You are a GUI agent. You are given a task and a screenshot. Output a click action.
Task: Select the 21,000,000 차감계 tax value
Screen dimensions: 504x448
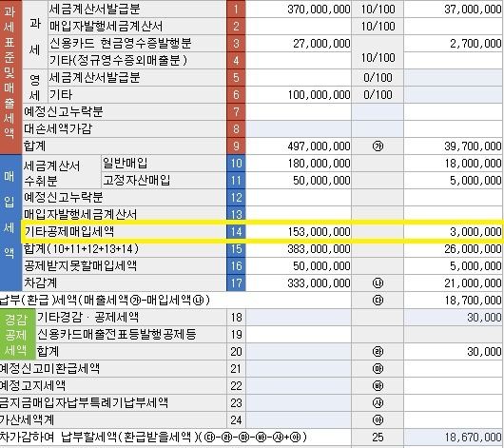454,282
